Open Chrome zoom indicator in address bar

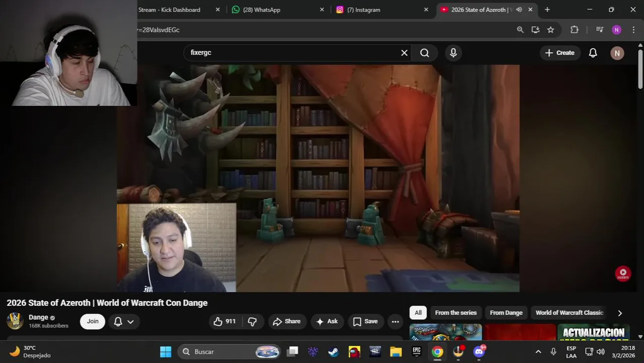click(520, 30)
